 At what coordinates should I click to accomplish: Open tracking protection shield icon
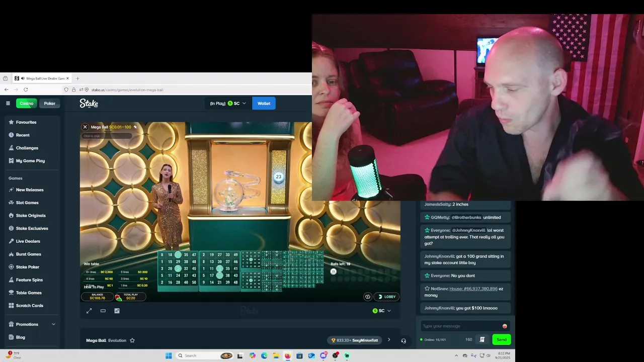(66, 89)
